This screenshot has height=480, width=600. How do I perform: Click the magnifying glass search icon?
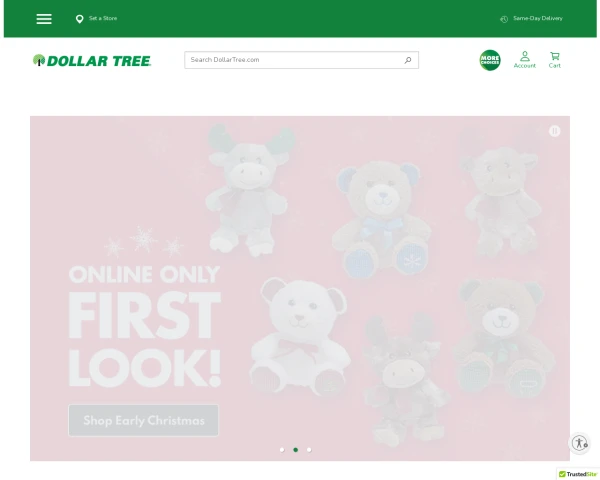408,60
